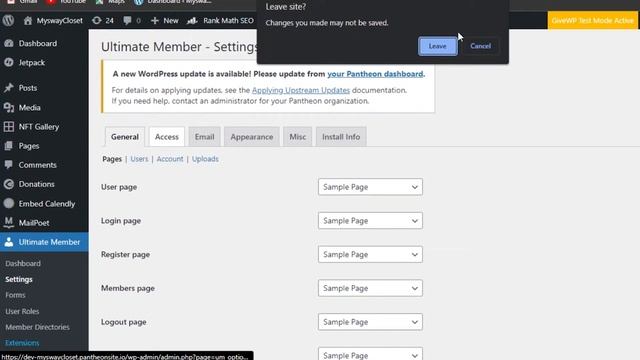Select the Users sub-section link
Viewport: 640px width, 360px height.
click(139, 159)
